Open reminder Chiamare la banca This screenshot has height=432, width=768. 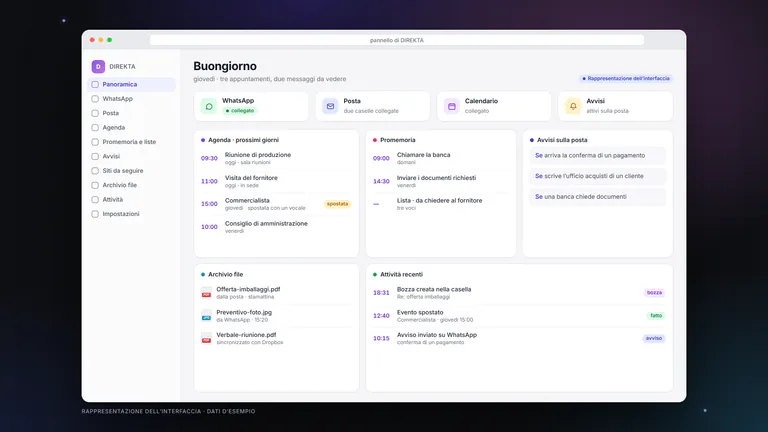tap(441, 158)
